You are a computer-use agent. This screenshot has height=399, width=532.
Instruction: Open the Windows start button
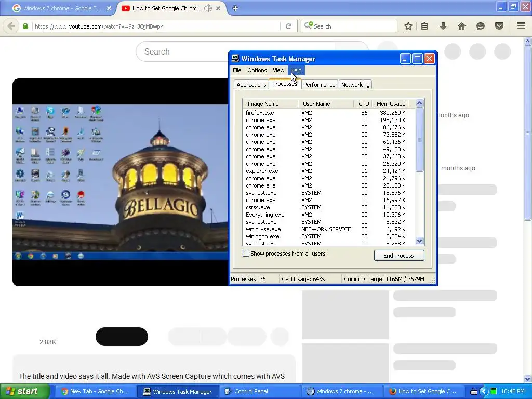24,391
